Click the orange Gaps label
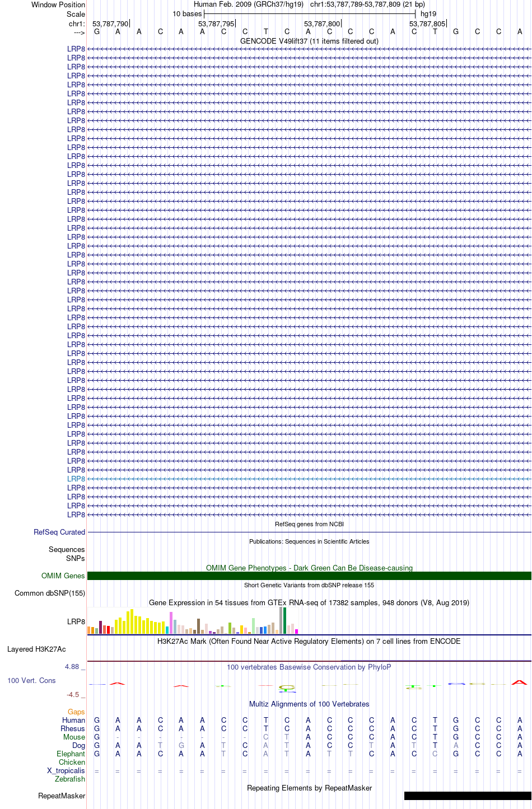This screenshot has width=532, height=809. 76,712
